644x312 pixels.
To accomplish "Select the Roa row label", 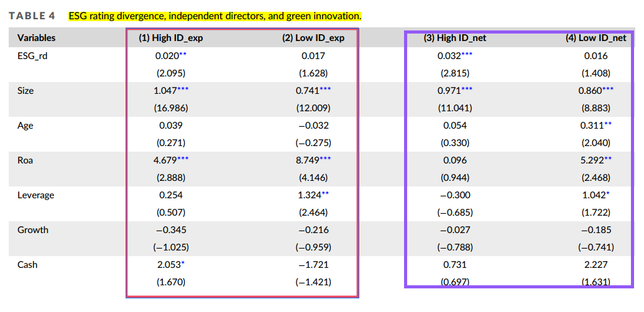I will pyautogui.click(x=25, y=160).
